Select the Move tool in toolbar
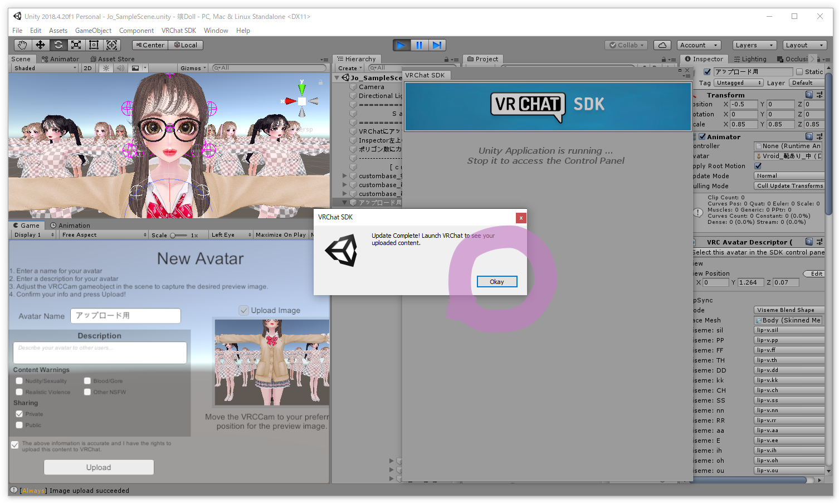This screenshot has height=504, width=839. tap(40, 45)
